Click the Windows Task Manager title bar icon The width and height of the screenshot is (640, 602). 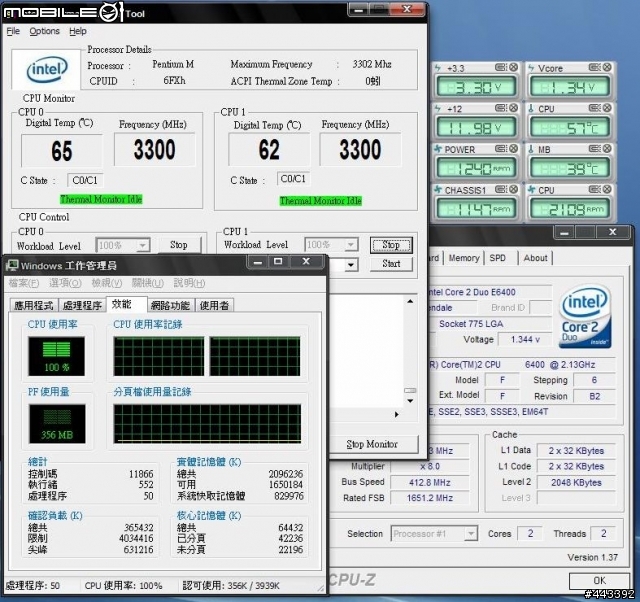tap(12, 266)
